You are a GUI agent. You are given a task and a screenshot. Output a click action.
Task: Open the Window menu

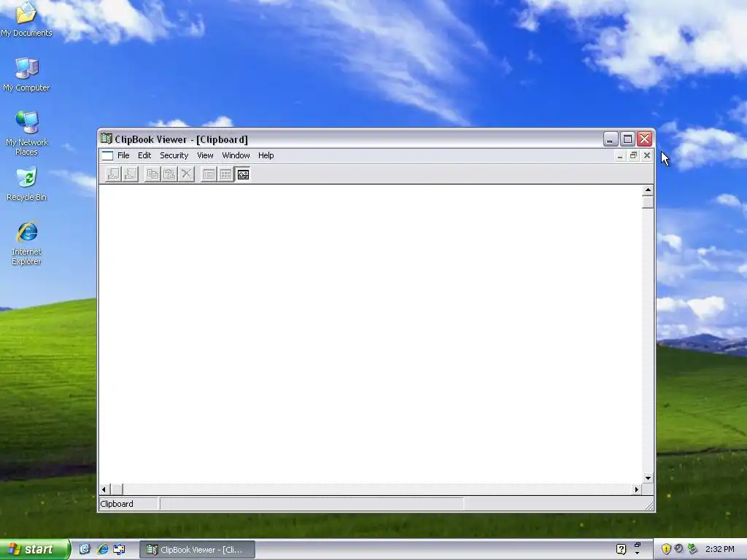point(236,156)
